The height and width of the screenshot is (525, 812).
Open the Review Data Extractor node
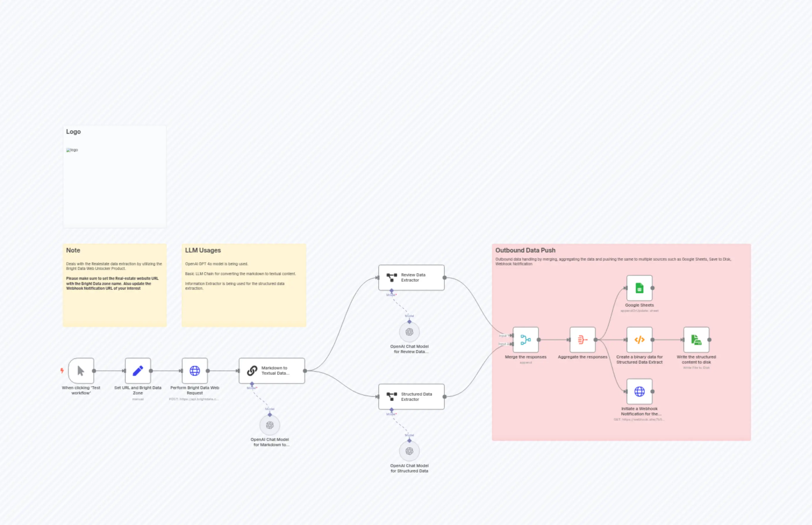pos(411,277)
